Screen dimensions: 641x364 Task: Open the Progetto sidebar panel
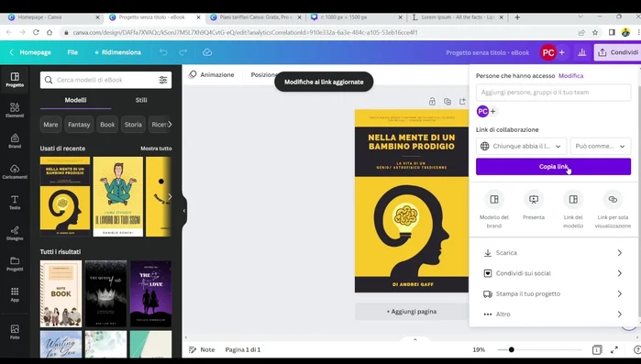point(15,79)
